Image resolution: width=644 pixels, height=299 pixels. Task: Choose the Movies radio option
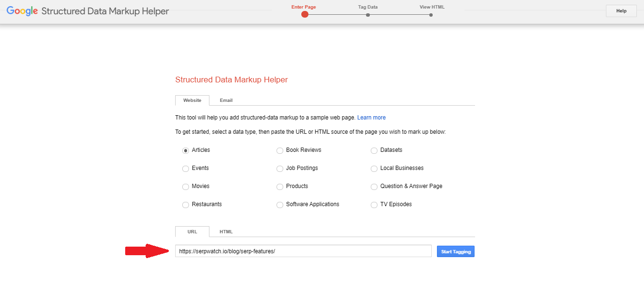pos(186,187)
